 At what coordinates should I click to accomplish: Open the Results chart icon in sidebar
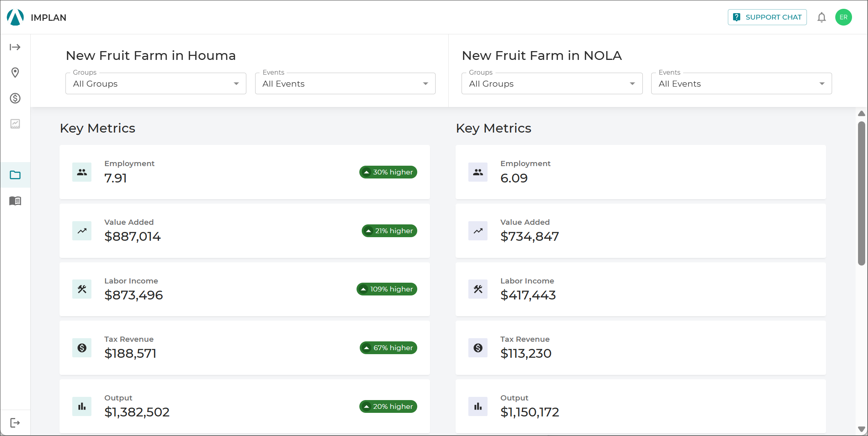pyautogui.click(x=15, y=124)
